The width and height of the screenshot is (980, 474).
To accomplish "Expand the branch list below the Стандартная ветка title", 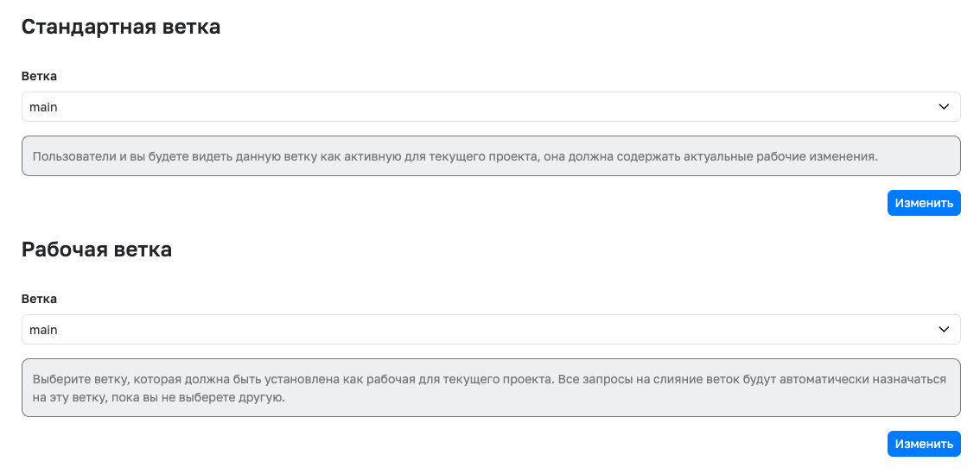I will [x=491, y=107].
